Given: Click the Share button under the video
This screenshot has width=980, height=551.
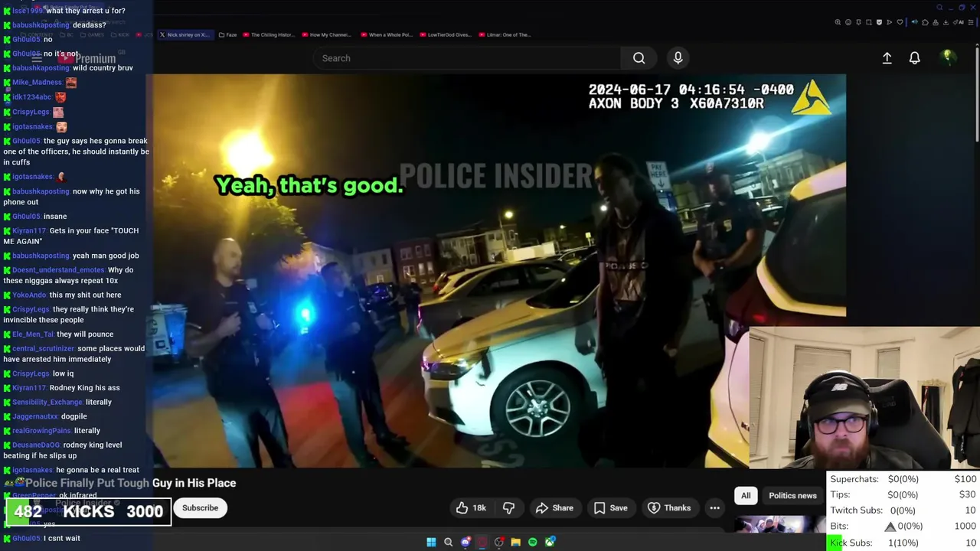Looking at the screenshot, I should tap(554, 508).
